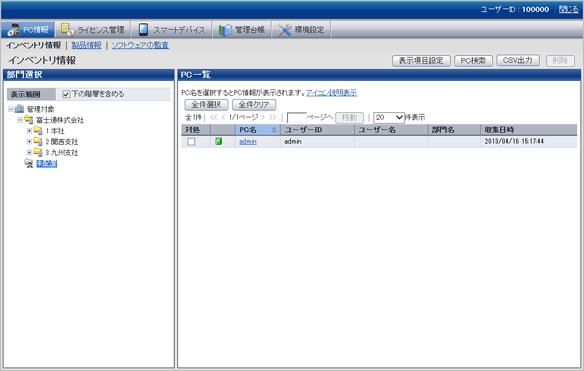Click the 削除 button
The image size is (584, 371).
[561, 61]
